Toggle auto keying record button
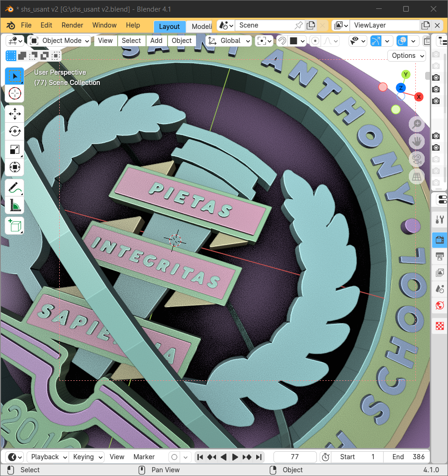The height and width of the screenshot is (476, 448). [174, 457]
